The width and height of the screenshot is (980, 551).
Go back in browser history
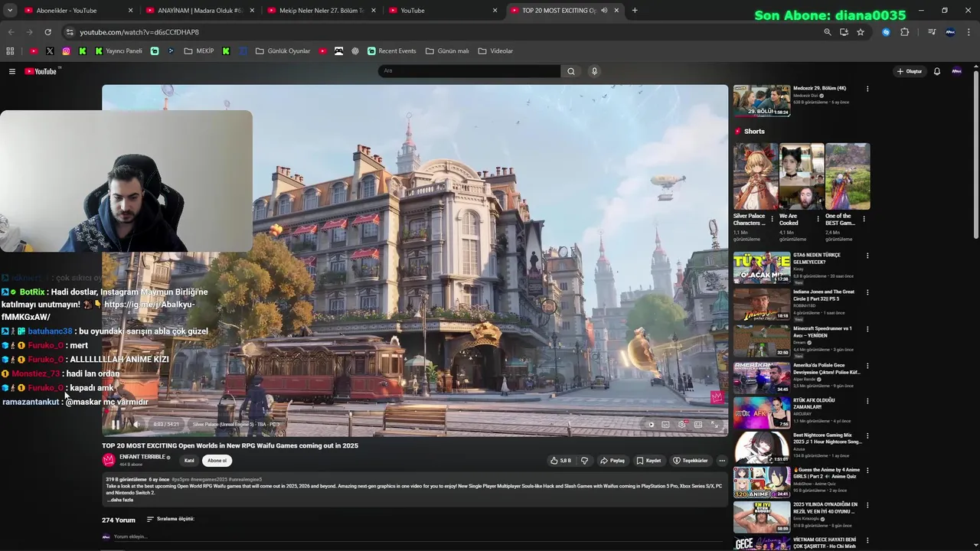tap(11, 32)
